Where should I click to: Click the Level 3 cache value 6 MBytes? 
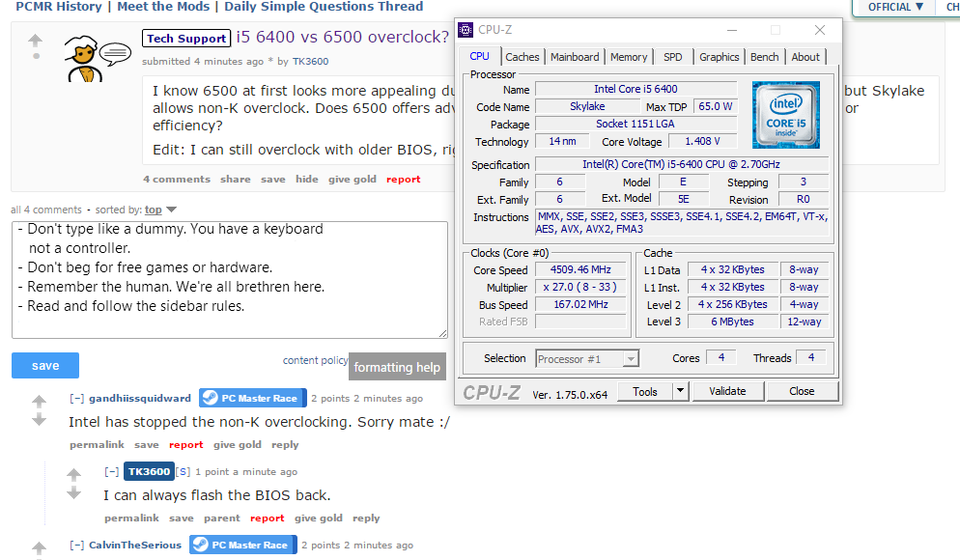pyautogui.click(x=732, y=322)
